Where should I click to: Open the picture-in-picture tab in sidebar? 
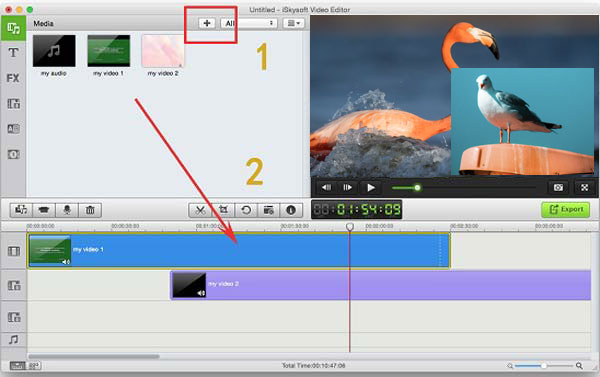coord(14,104)
